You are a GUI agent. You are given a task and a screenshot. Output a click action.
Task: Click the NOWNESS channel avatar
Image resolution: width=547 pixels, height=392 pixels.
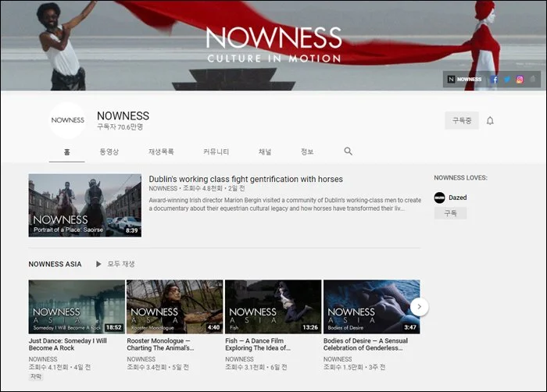point(68,120)
